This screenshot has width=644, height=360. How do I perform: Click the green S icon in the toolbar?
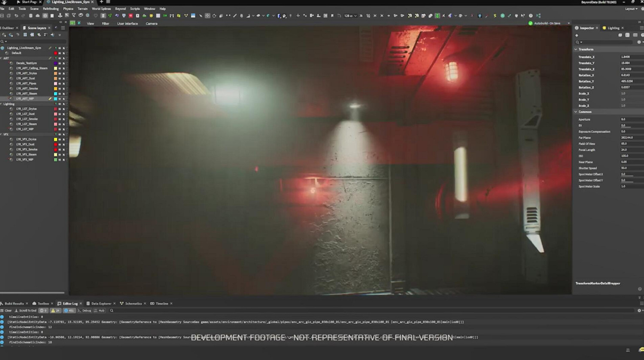pos(495,16)
